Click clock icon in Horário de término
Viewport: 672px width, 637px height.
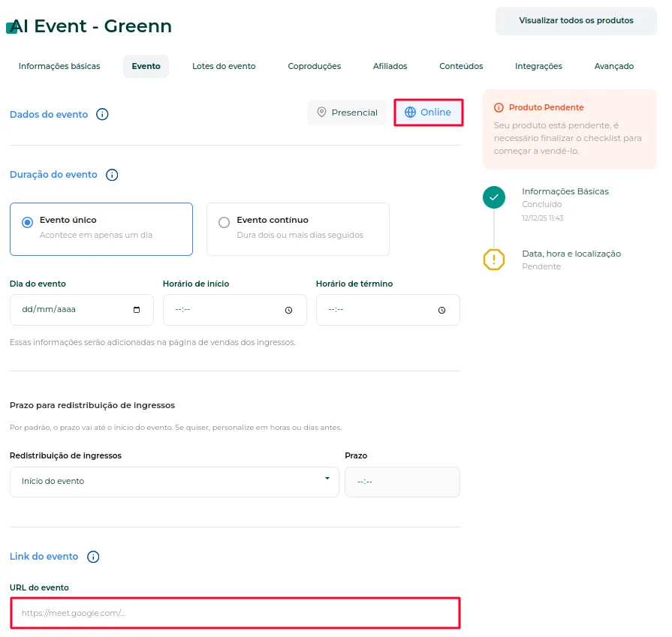click(x=441, y=310)
